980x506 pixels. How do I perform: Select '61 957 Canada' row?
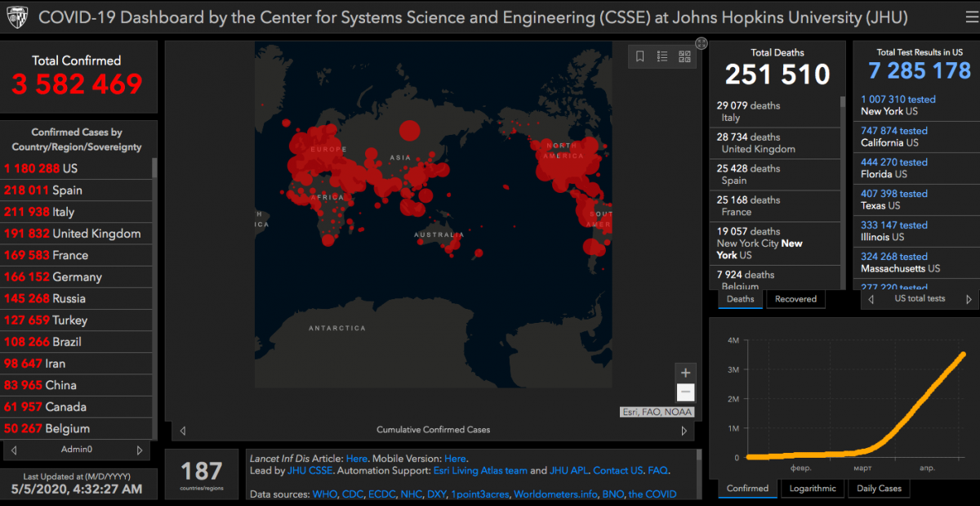click(x=76, y=407)
